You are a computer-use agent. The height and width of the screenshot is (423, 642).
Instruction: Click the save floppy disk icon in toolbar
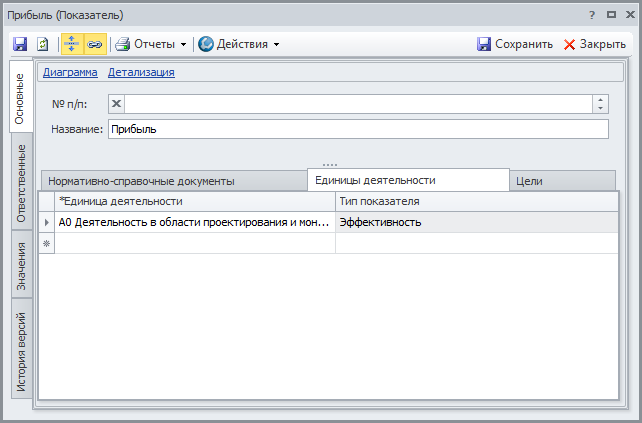(x=20, y=44)
